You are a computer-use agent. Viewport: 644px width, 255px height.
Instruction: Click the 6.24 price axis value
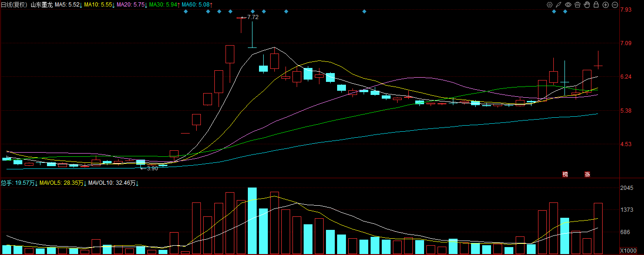[626, 77]
